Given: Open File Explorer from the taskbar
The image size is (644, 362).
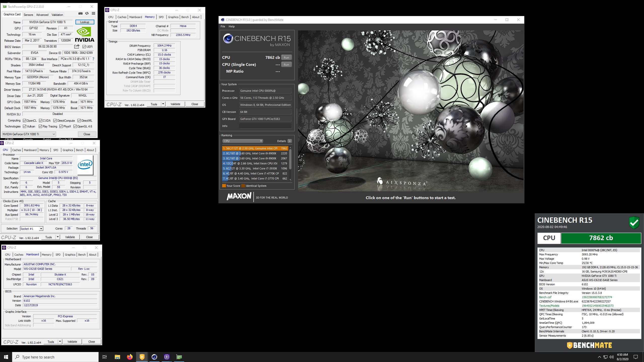Looking at the screenshot, I should (x=117, y=357).
